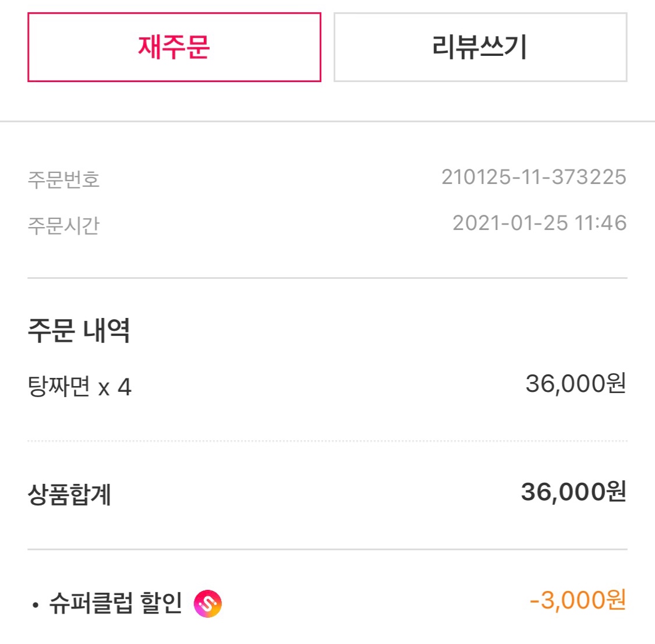Image resolution: width=655 pixels, height=644 pixels.
Task: Click the full-width separator under the buttons
Action: coord(327,122)
